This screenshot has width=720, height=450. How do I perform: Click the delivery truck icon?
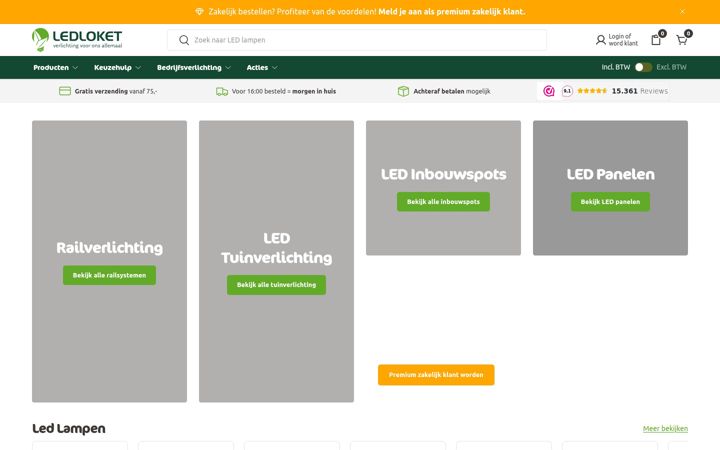[222, 91]
